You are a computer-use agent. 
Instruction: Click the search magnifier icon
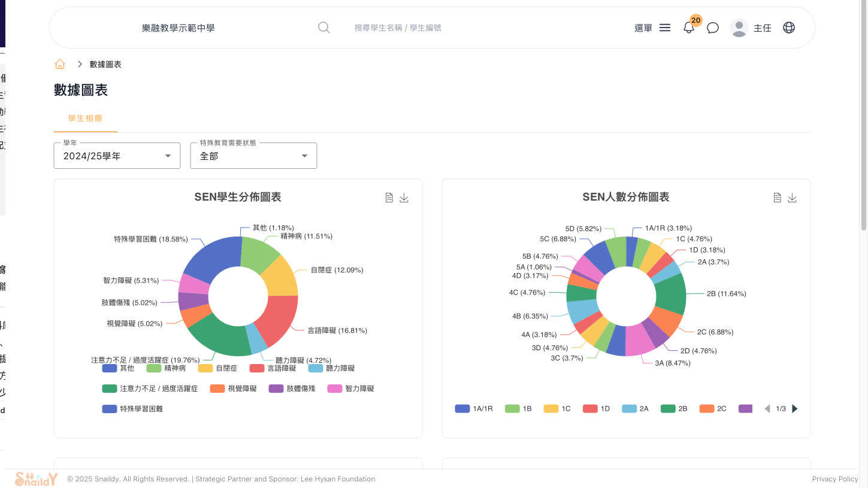[x=323, y=28]
